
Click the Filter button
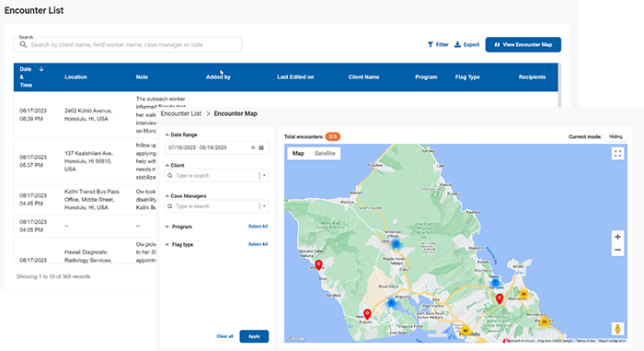(x=438, y=44)
